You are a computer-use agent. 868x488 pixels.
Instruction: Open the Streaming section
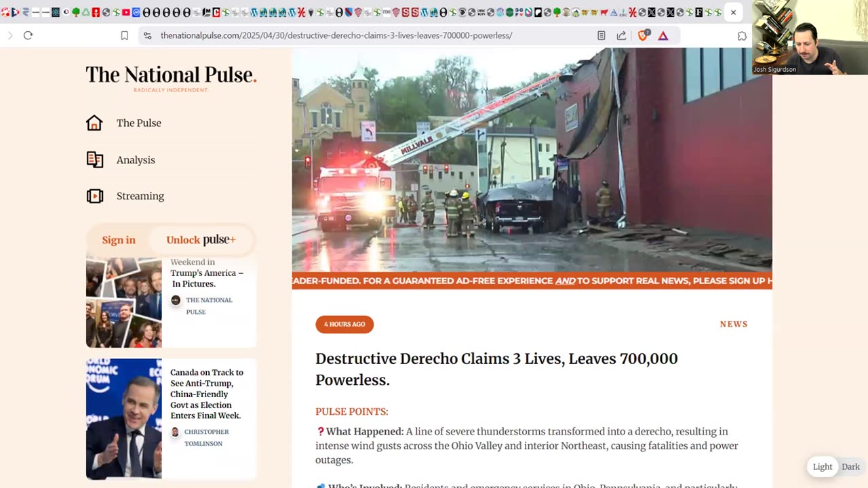tap(140, 196)
